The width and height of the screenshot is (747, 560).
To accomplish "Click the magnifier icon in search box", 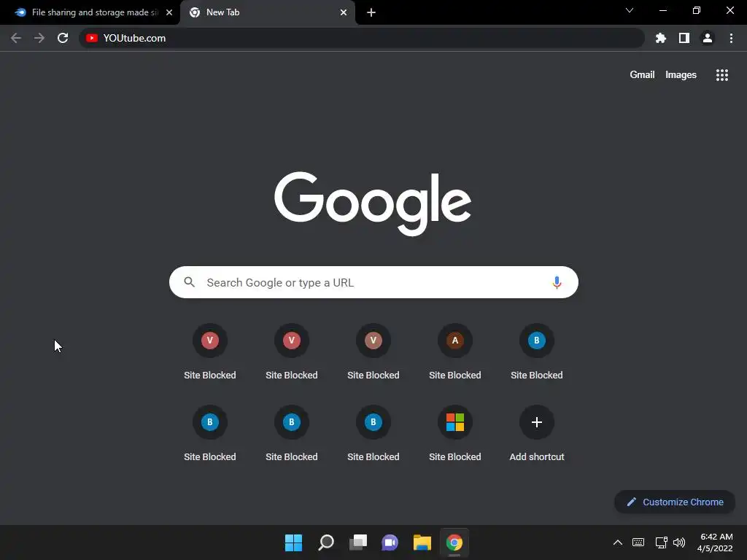I will click(190, 282).
